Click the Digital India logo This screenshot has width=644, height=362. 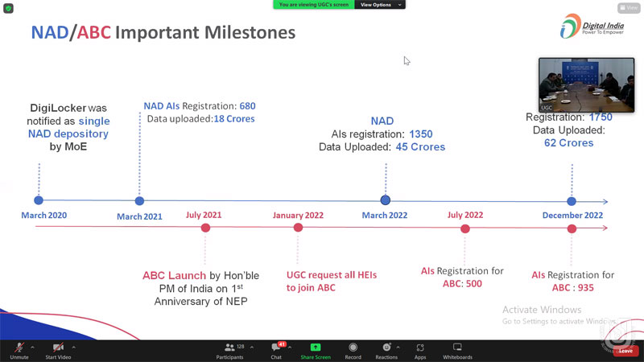tap(592, 26)
